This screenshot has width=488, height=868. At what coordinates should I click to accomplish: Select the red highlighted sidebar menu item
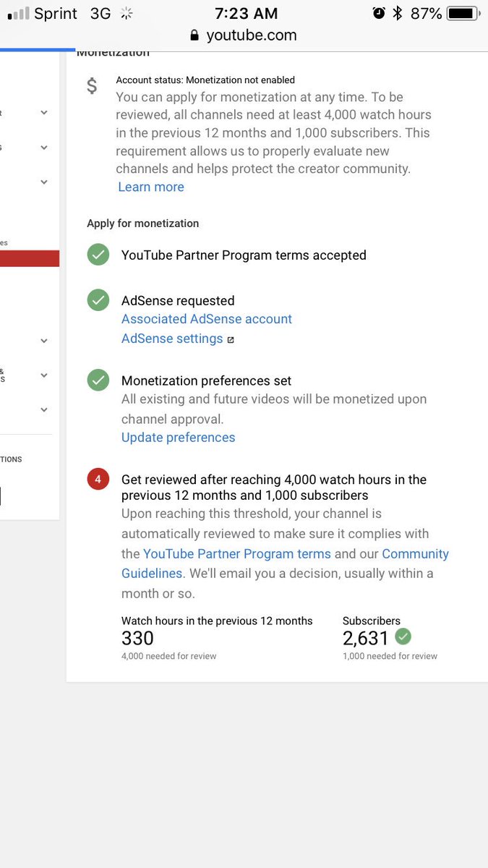[x=30, y=259]
